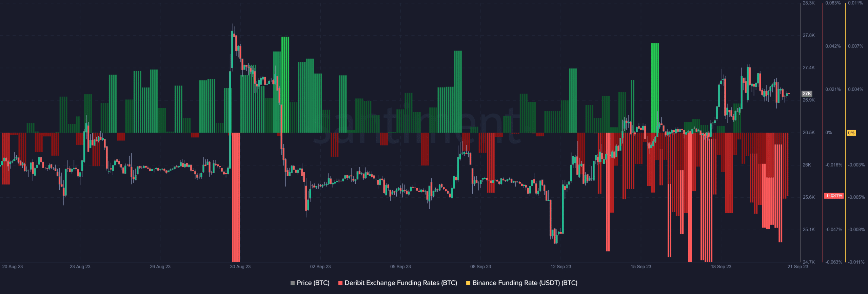Click the red Deribit legend color square
Image resolution: width=868 pixels, height=294 pixels.
[x=340, y=283]
